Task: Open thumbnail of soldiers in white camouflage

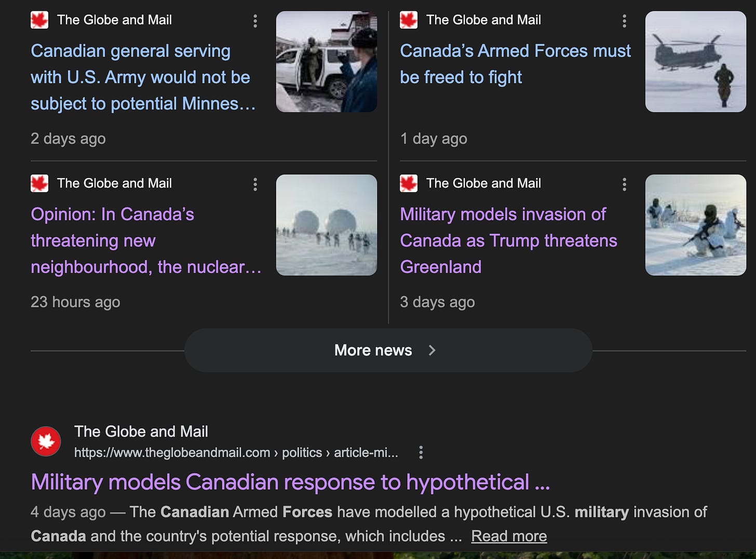Action: (x=696, y=225)
